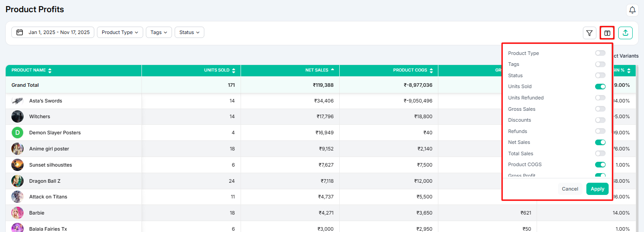
Task: Click the green export upload icon
Action: 625,33
